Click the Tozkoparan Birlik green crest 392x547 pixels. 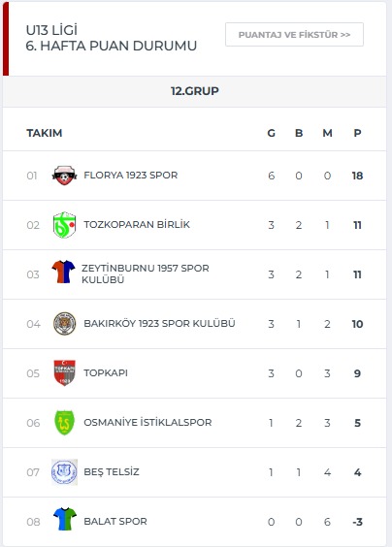coord(65,225)
